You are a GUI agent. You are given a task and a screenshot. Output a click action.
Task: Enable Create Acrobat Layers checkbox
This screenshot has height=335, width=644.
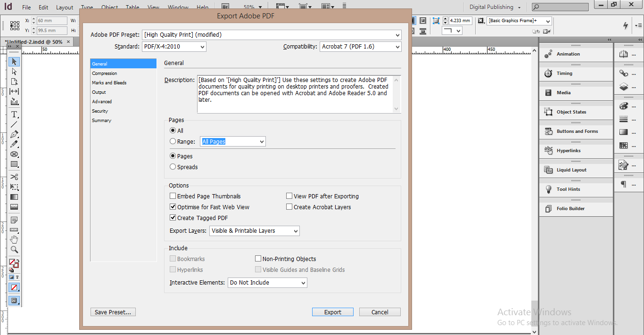(x=289, y=207)
